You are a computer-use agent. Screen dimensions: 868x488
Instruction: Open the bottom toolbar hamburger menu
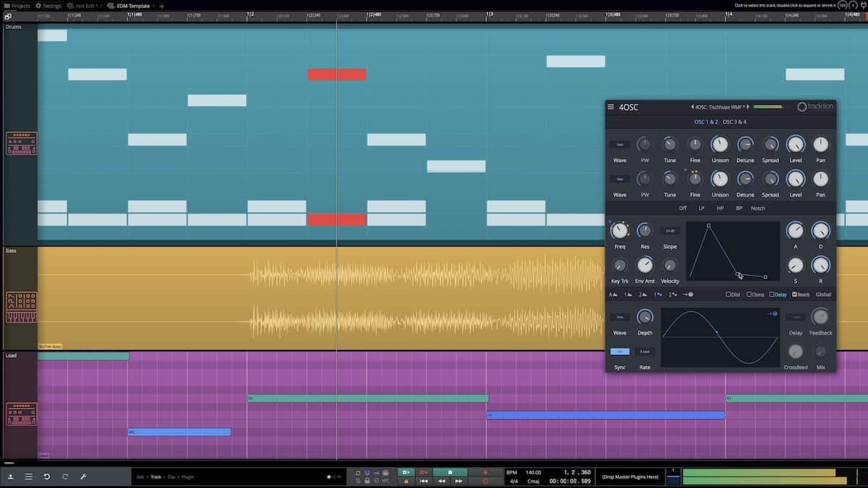tap(29, 477)
